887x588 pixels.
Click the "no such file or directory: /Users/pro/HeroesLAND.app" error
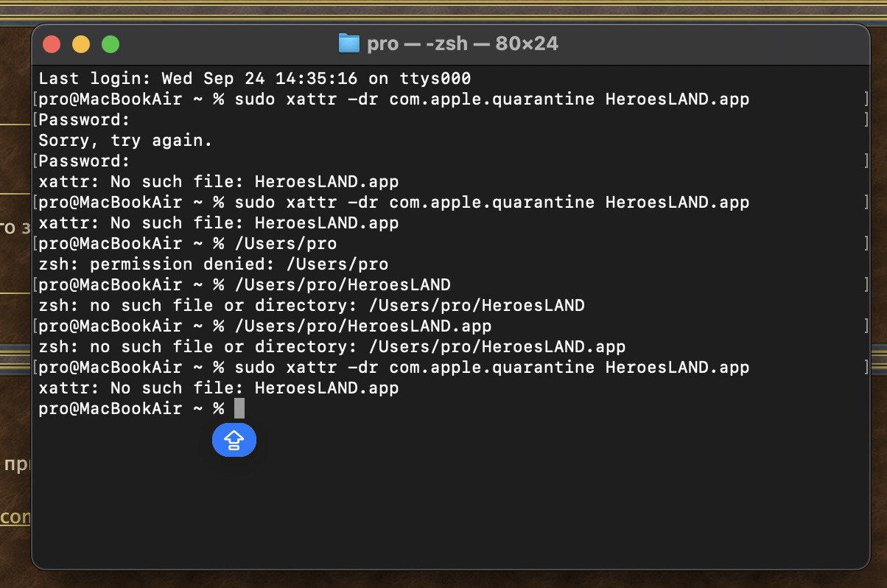(x=332, y=346)
